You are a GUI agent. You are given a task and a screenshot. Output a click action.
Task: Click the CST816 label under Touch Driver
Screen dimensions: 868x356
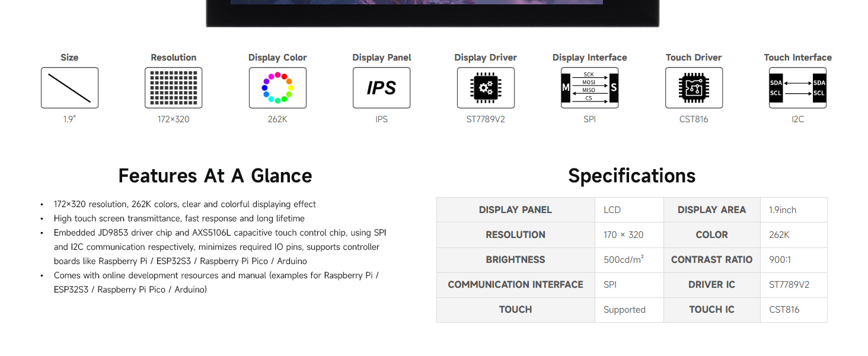tap(694, 119)
